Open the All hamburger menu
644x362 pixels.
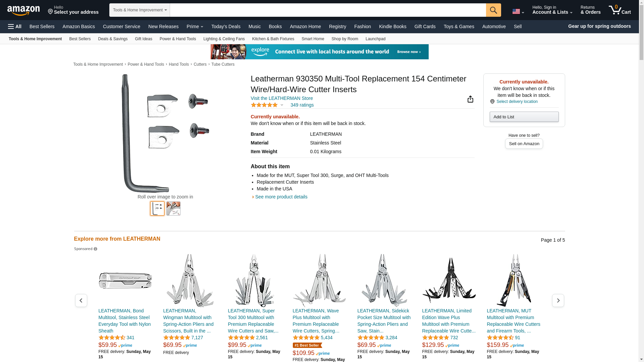pos(15,26)
